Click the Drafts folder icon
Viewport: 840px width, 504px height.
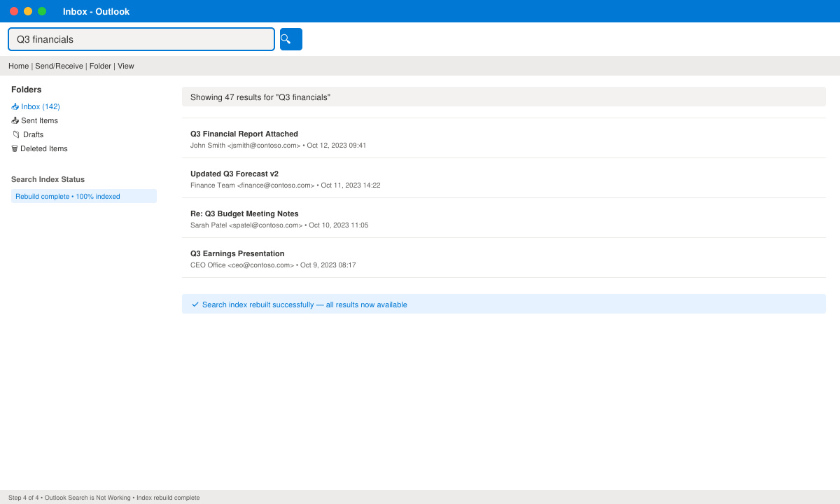(16, 134)
